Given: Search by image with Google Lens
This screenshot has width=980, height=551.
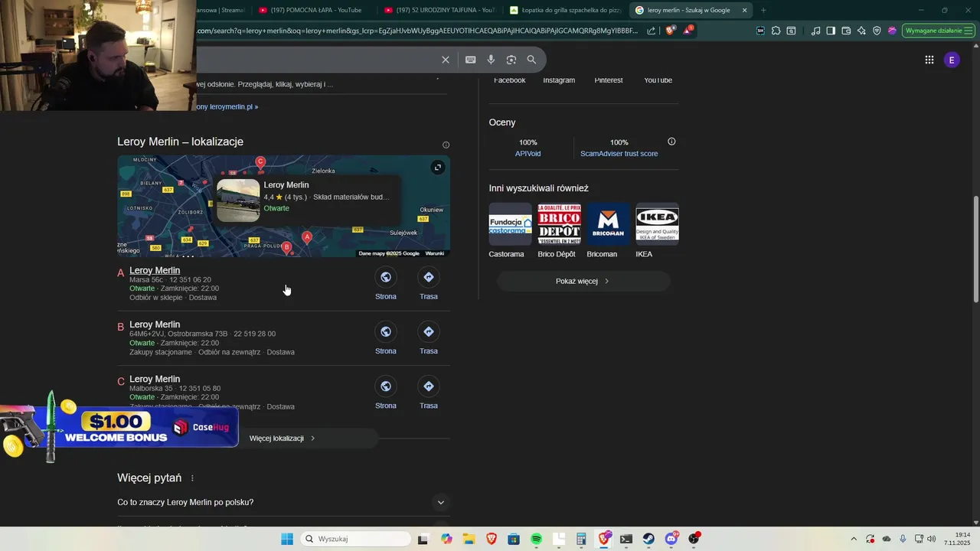Looking at the screenshot, I should tap(511, 60).
